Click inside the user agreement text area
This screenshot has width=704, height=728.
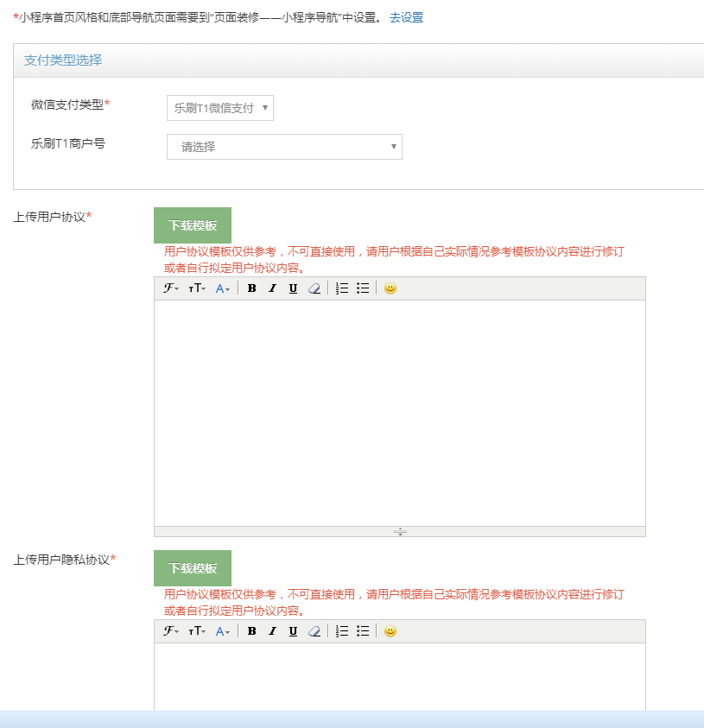pyautogui.click(x=399, y=413)
